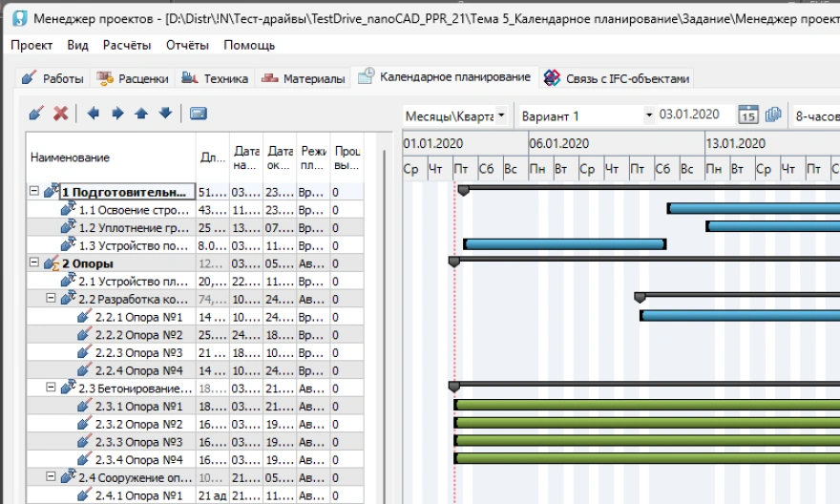Click the 'Наименование' column header
The image size is (840, 504).
[70, 157]
